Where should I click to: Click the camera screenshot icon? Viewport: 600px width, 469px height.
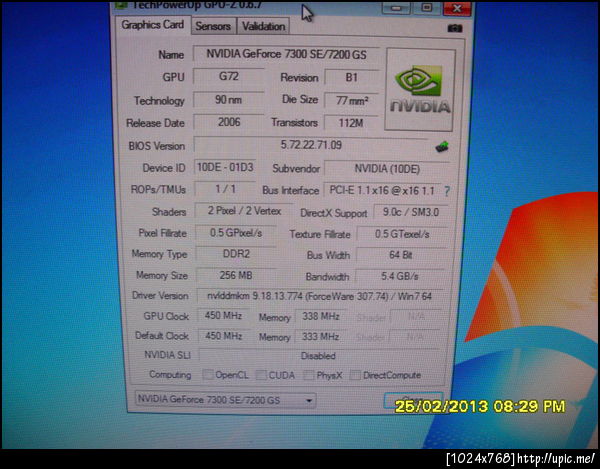coord(455,28)
